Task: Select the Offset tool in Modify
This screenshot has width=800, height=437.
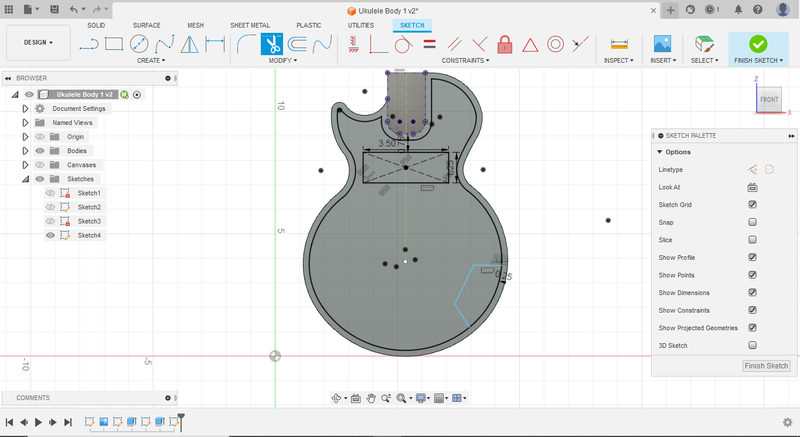Action: pyautogui.click(x=296, y=44)
